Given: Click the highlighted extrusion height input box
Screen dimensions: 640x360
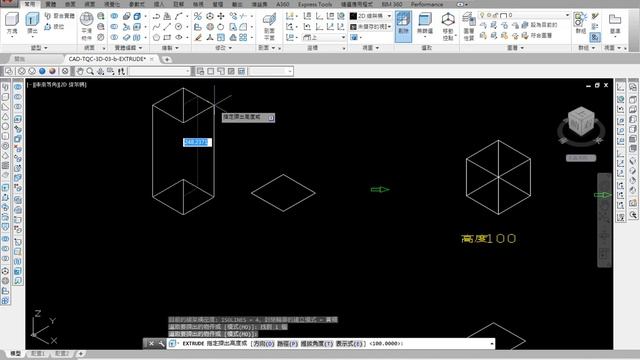Looking at the screenshot, I should (197, 142).
